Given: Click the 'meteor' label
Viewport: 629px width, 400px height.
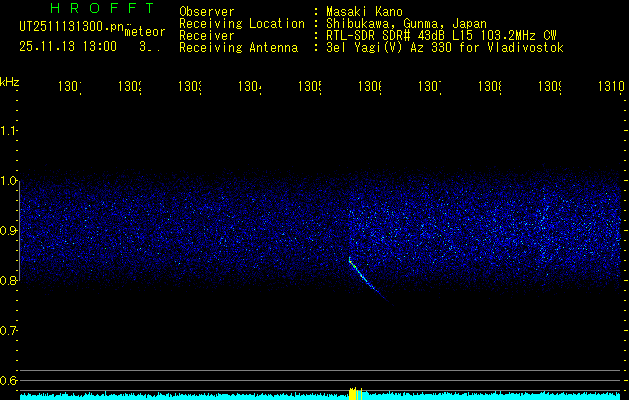Looking at the screenshot, I should pyautogui.click(x=145, y=32).
